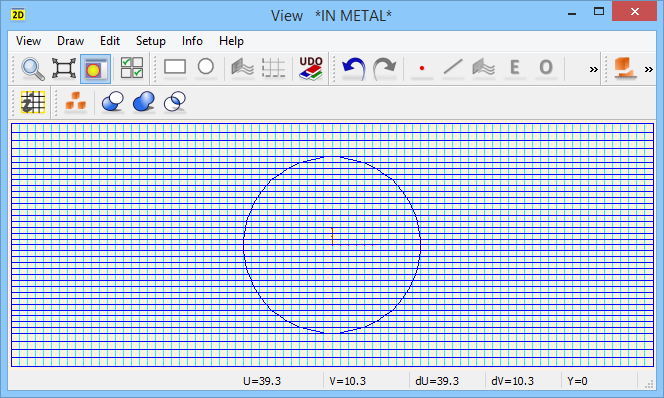This screenshot has width=664, height=398.
Task: Click the blue undo arrow
Action: [x=354, y=69]
